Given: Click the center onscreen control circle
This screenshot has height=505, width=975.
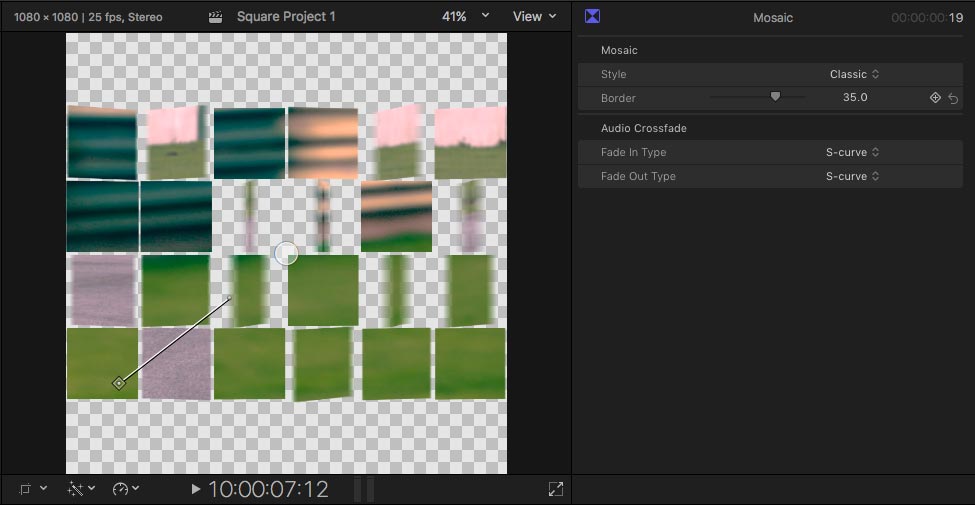Looking at the screenshot, I should coord(286,253).
